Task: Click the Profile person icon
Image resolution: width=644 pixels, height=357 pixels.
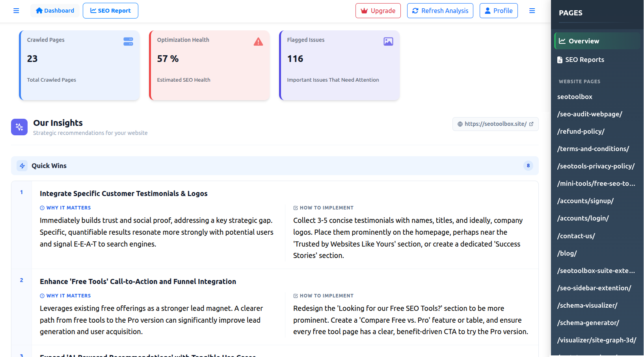Action: [x=488, y=11]
